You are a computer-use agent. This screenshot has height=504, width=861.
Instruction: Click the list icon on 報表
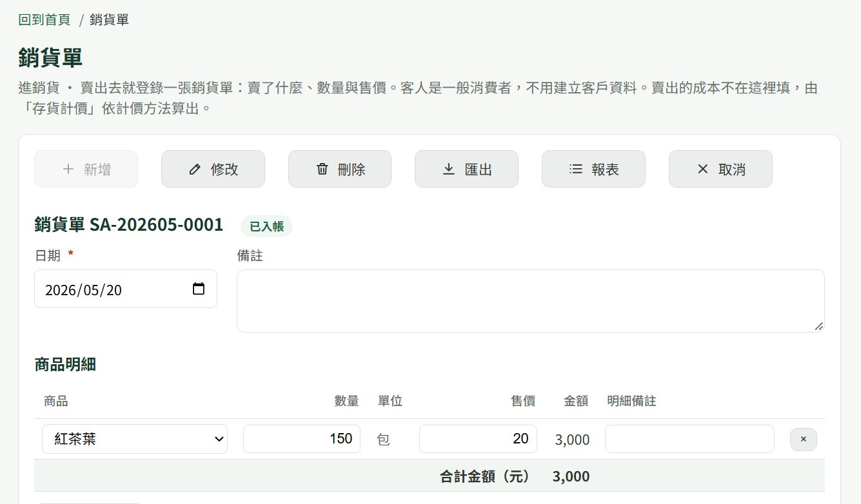click(576, 169)
